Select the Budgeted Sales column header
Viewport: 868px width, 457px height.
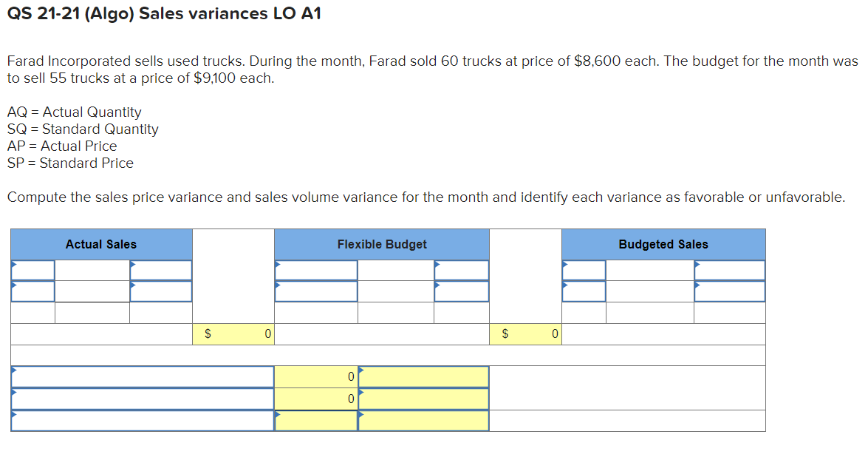(663, 244)
